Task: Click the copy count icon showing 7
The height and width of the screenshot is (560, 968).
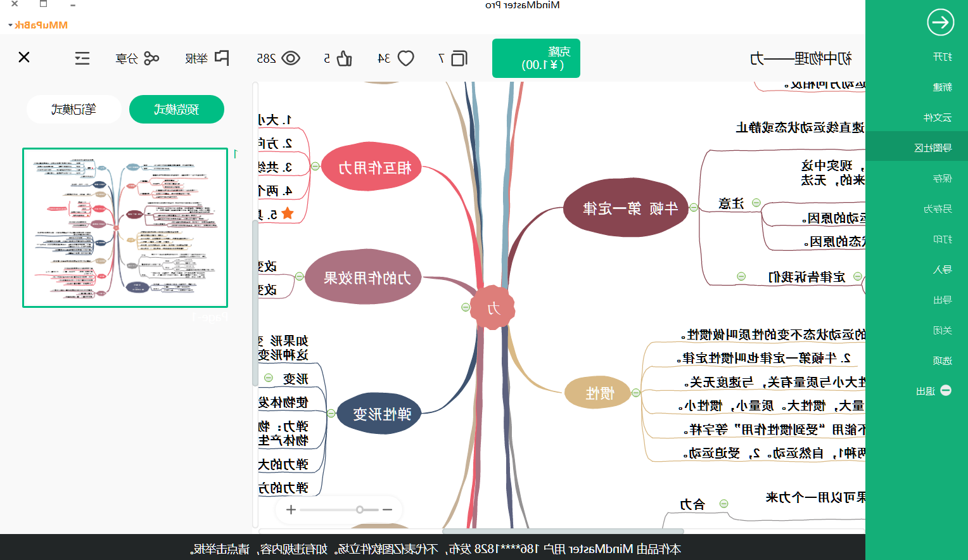Action: pos(459,58)
